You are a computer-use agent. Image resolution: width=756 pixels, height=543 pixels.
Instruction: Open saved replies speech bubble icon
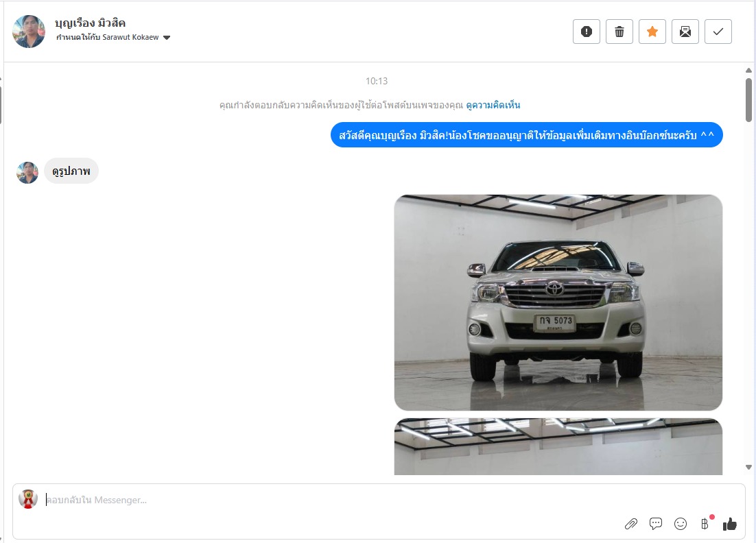pos(656,523)
